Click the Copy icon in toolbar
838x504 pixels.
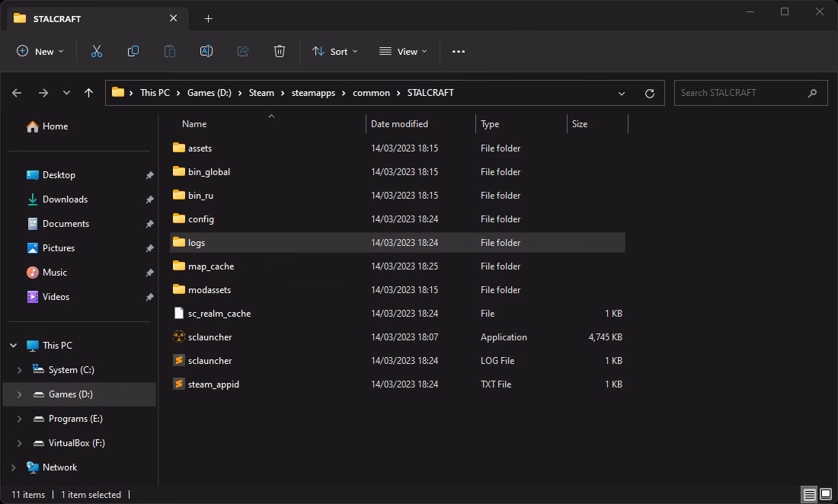(x=133, y=51)
